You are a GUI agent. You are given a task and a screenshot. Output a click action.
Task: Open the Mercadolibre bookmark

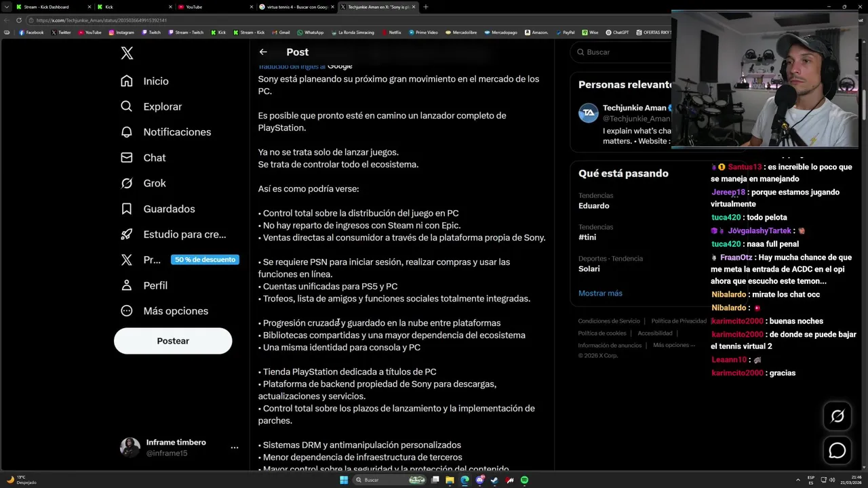coord(461,32)
